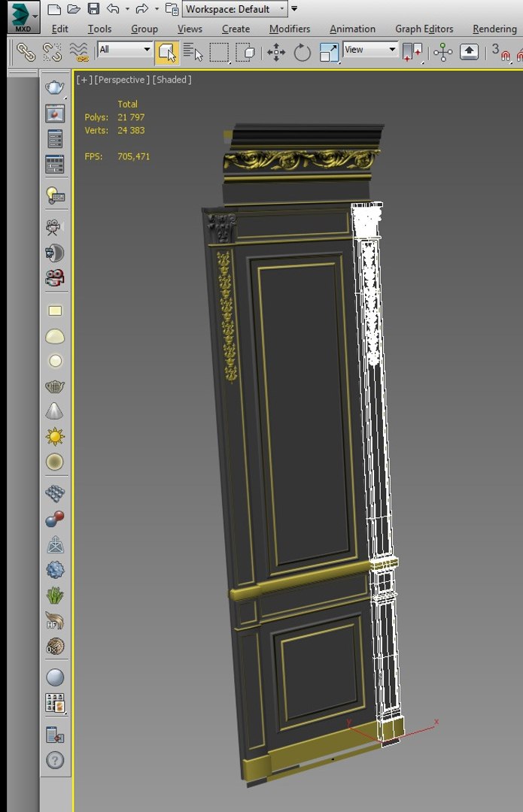Toggle keyboard shortcut override
Screen dimensions: 523x812
469,52
